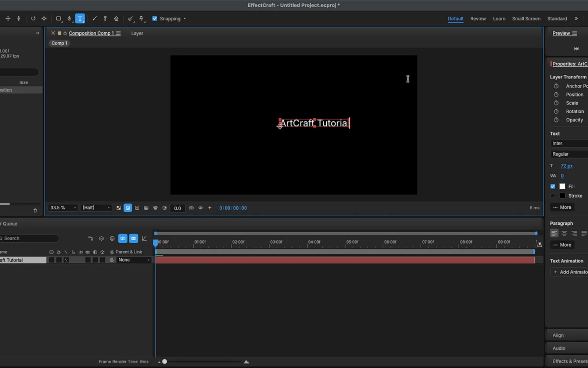Select the active Type tool

80,18
